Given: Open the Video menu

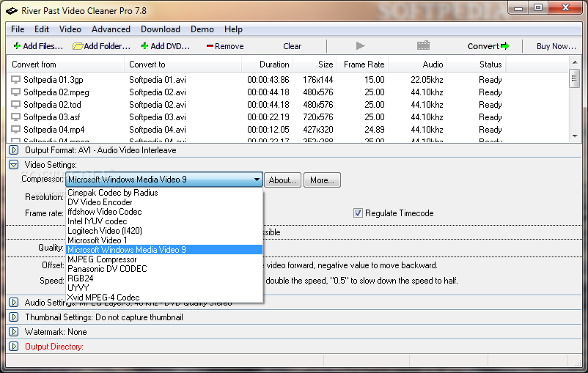Looking at the screenshot, I should pyautogui.click(x=70, y=29).
